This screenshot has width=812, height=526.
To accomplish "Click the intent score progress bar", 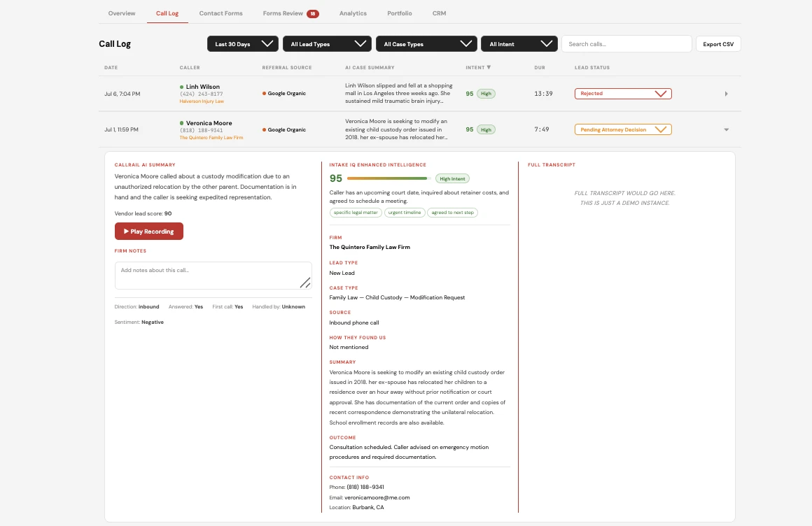I will pyautogui.click(x=389, y=178).
